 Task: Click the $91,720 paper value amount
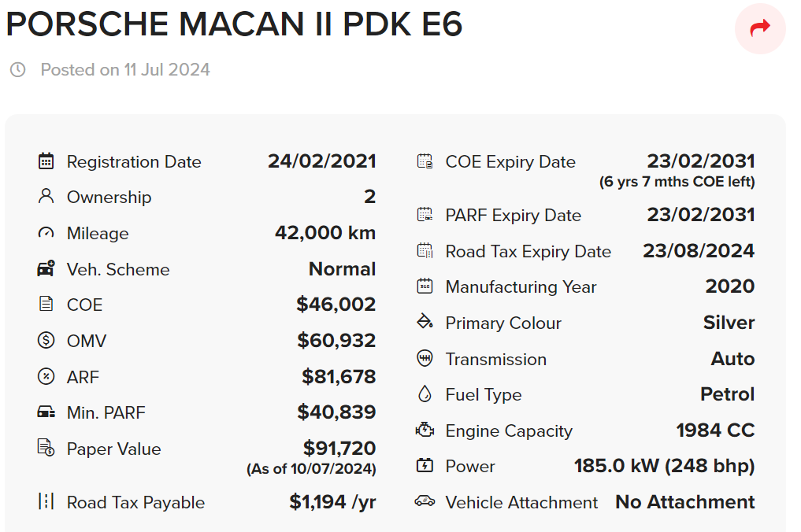point(339,448)
